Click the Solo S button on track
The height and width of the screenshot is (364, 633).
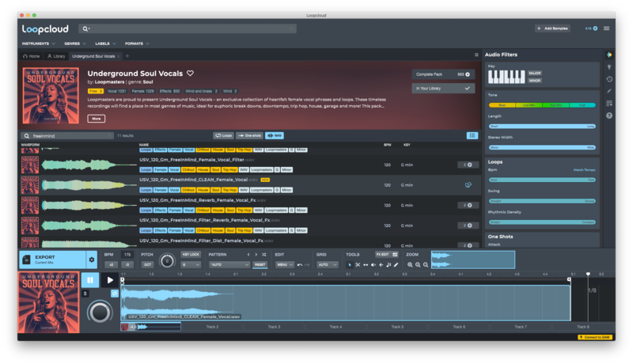(x=85, y=294)
